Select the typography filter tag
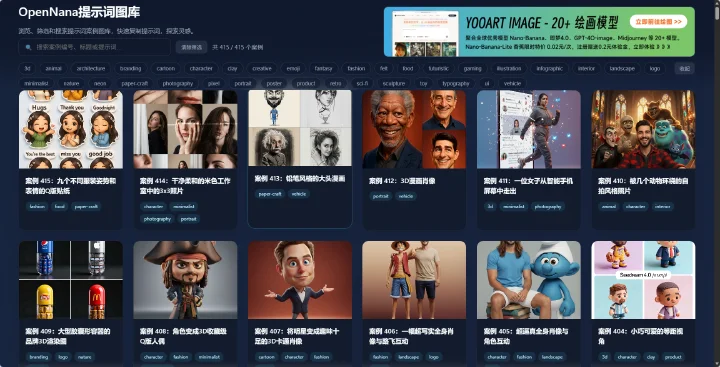Screen dimensions: 720x367 (x=456, y=84)
